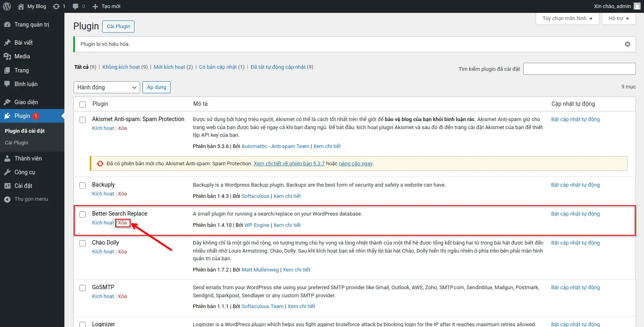Click nâng cấp ngay for Akismet
The image size is (644, 327).
pyautogui.click(x=355, y=164)
